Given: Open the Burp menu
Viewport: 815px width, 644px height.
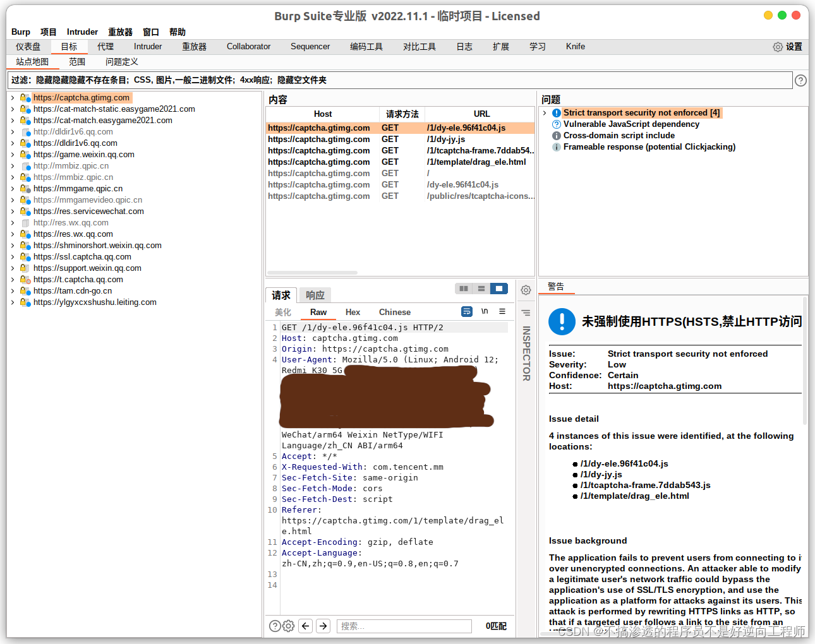Looking at the screenshot, I should [21, 32].
